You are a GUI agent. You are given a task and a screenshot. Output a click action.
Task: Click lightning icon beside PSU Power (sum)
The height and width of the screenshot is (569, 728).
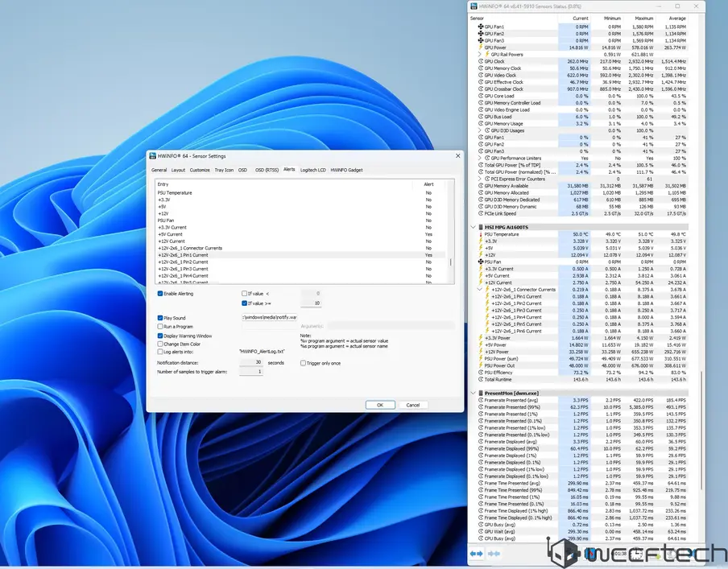[x=481, y=359]
